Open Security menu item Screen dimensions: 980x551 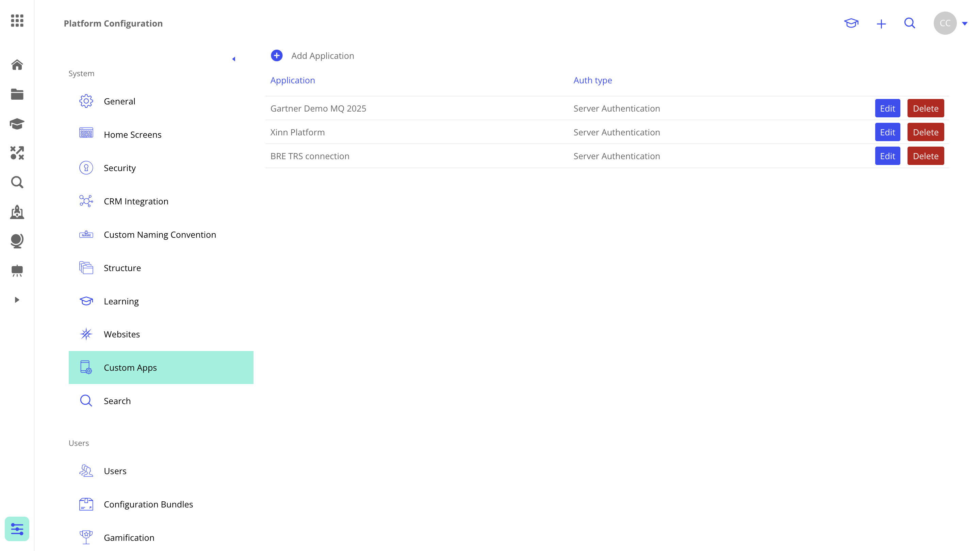pyautogui.click(x=161, y=168)
